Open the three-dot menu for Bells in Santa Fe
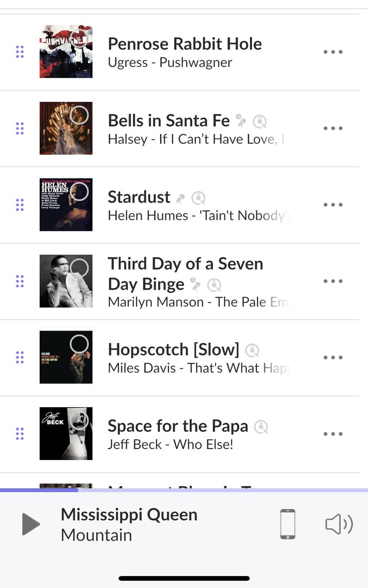368x588 pixels. point(333,128)
